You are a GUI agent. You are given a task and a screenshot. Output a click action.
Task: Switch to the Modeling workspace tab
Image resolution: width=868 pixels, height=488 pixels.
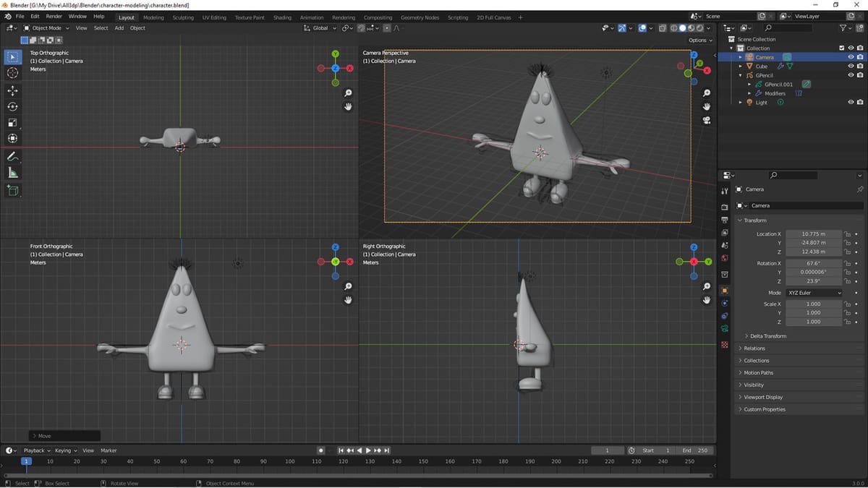pos(153,17)
